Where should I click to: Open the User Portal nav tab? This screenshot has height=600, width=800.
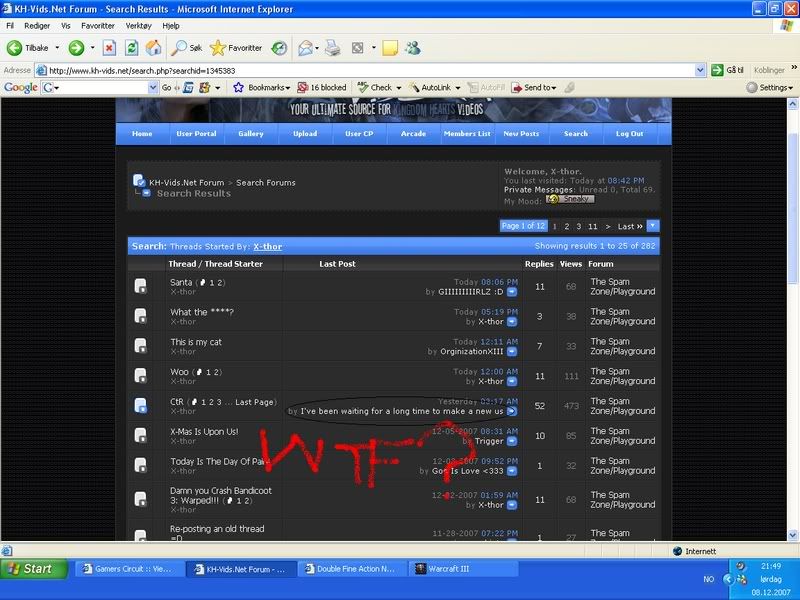pyautogui.click(x=196, y=134)
